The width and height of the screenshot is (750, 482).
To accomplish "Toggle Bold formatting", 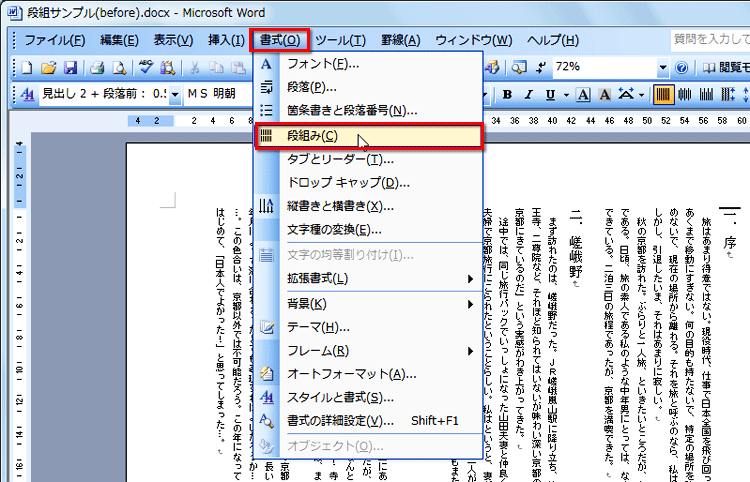I will [x=507, y=95].
